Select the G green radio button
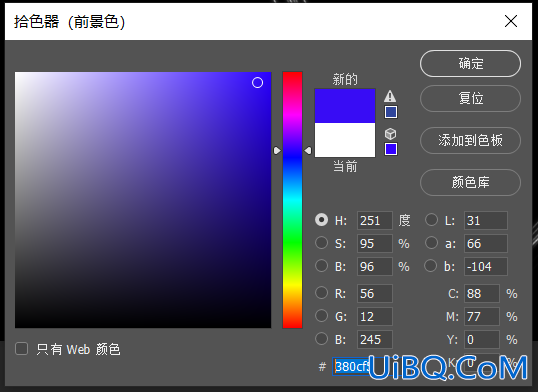Viewport: 538px width, 392px height. 321,316
